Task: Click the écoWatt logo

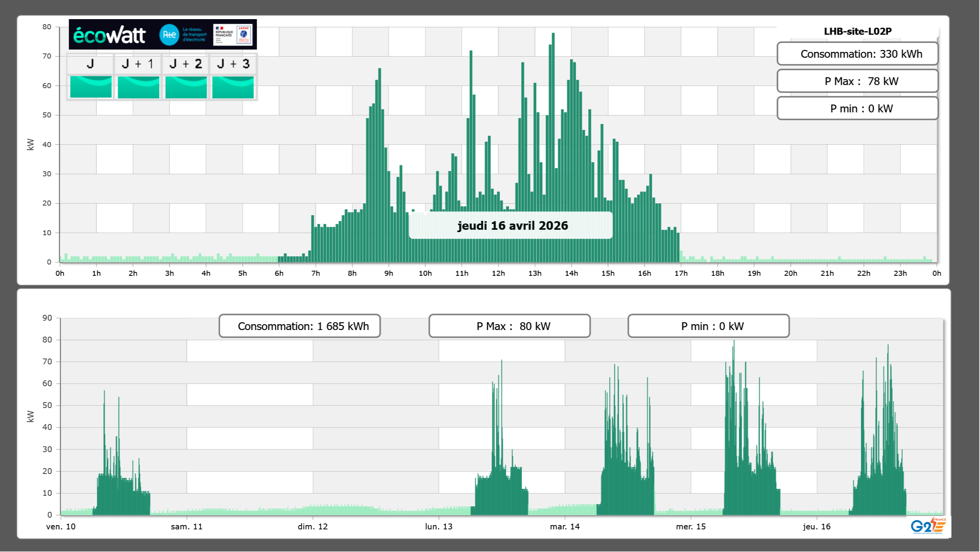Action: [x=109, y=35]
